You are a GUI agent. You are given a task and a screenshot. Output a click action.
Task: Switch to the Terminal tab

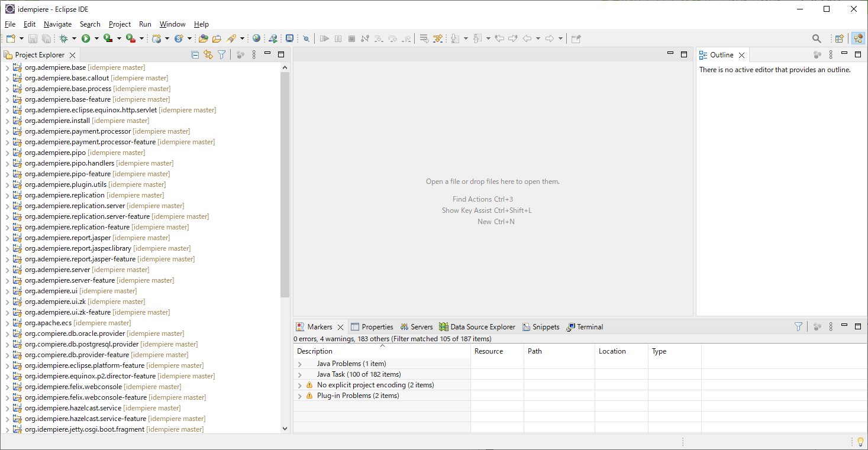click(585, 327)
